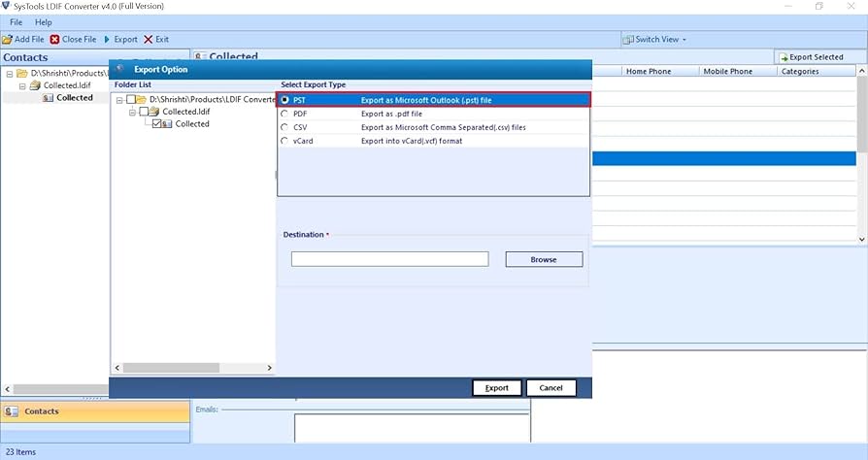The height and width of the screenshot is (460, 868).
Task: Click the Export Selected green arrow icon
Action: coord(784,57)
